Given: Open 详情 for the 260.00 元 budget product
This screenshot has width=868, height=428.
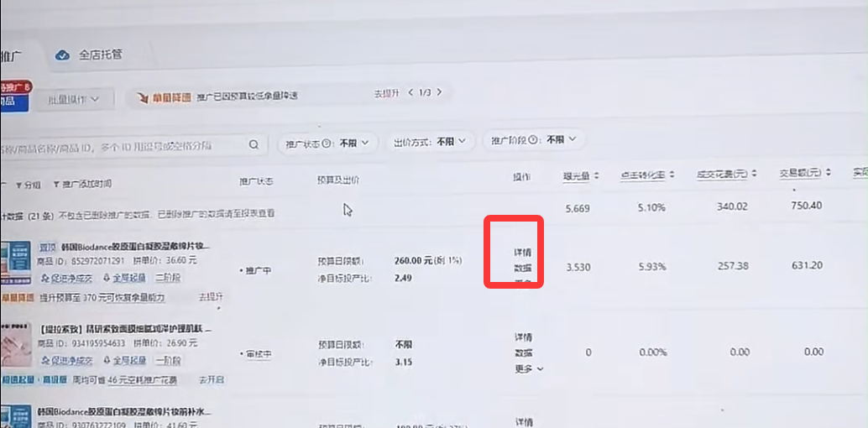Looking at the screenshot, I should (523, 253).
